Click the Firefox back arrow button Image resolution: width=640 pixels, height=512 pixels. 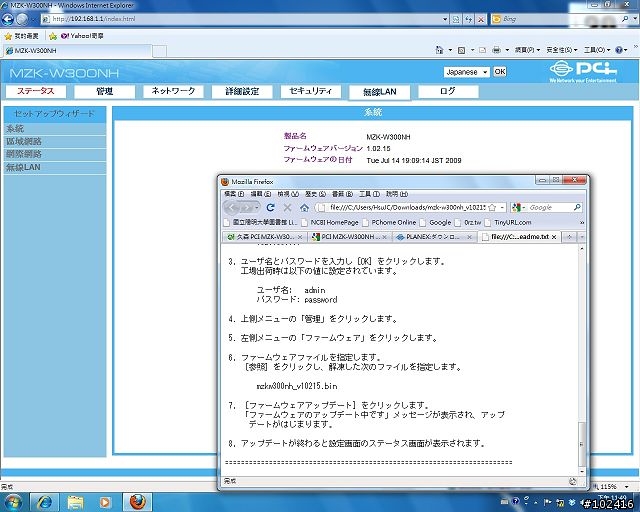(x=231, y=208)
